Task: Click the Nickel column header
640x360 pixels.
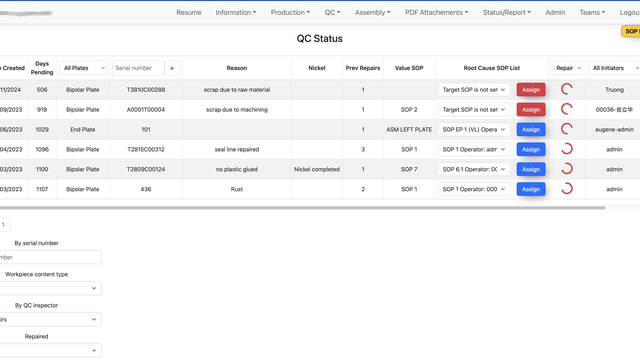Action: 317,68
